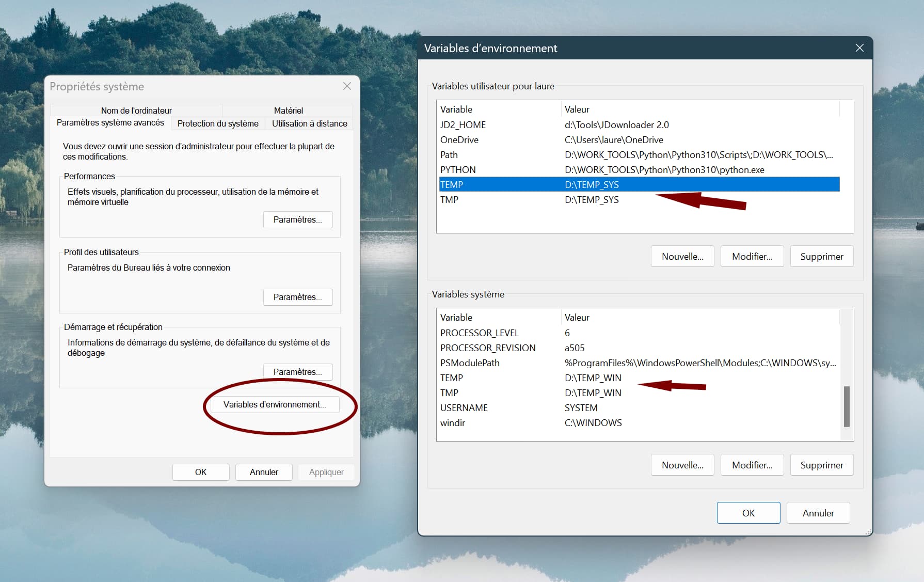The width and height of the screenshot is (924, 582).
Task: Click Paramètres button under Performances
Action: pyautogui.click(x=298, y=219)
